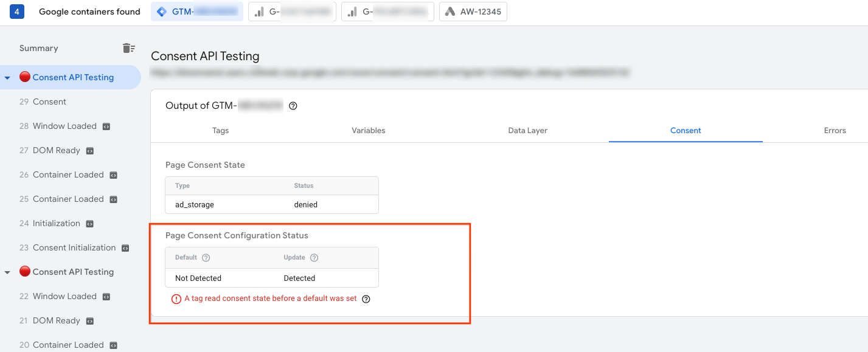Click the code icon beside 24 Initialization
The height and width of the screenshot is (352, 868).
coord(90,224)
